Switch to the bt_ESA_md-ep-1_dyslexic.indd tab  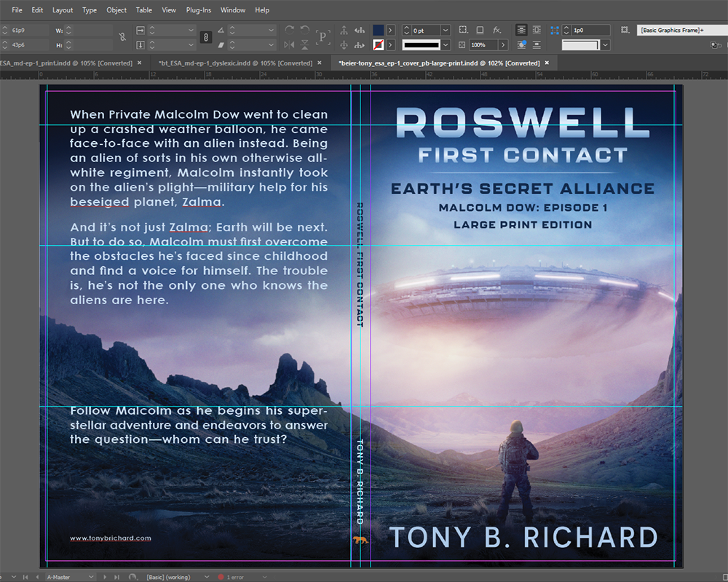click(x=235, y=63)
